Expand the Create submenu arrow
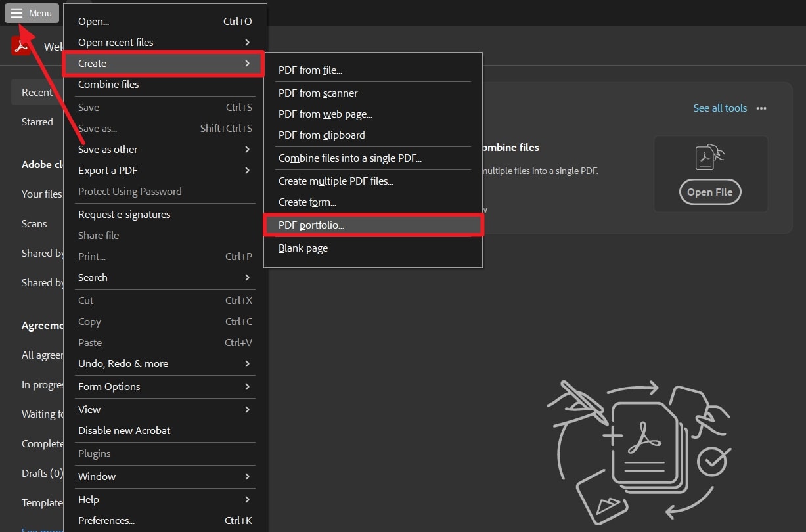806x532 pixels. pyautogui.click(x=247, y=64)
